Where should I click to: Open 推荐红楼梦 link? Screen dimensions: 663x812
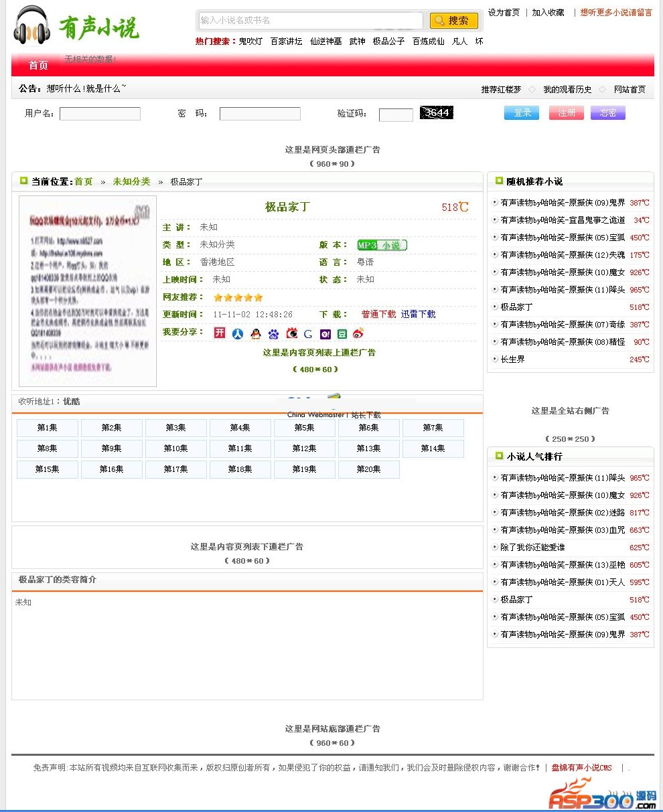coord(501,89)
